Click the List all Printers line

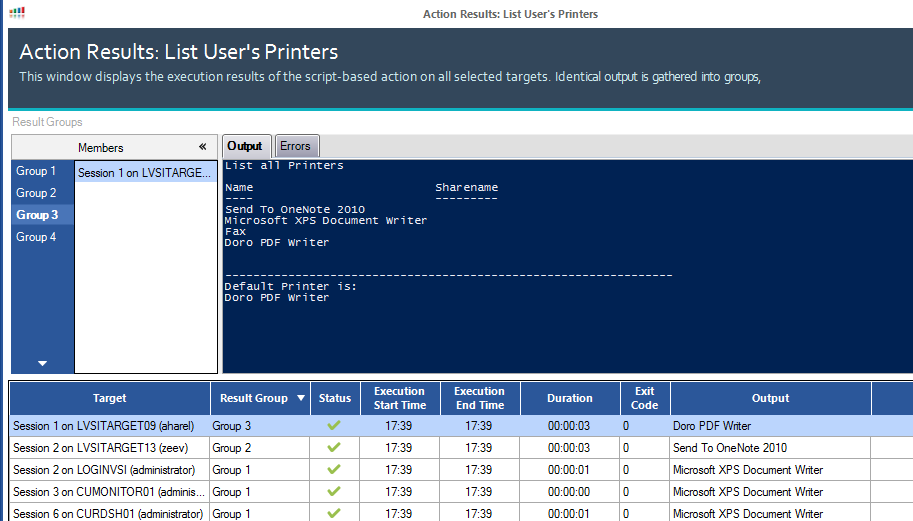click(x=284, y=165)
